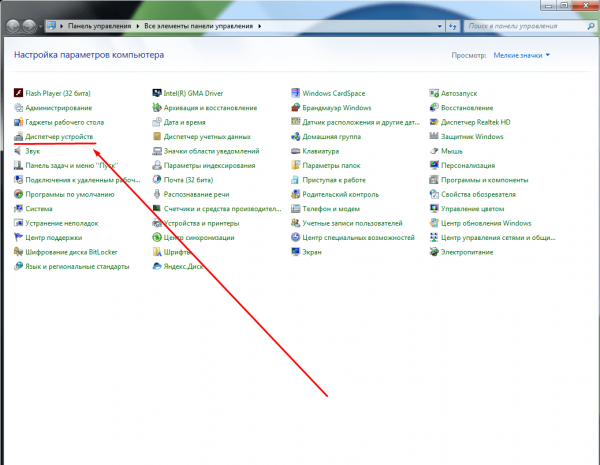Open the Телефон и модем link
600x465 pixels.
click(x=331, y=209)
